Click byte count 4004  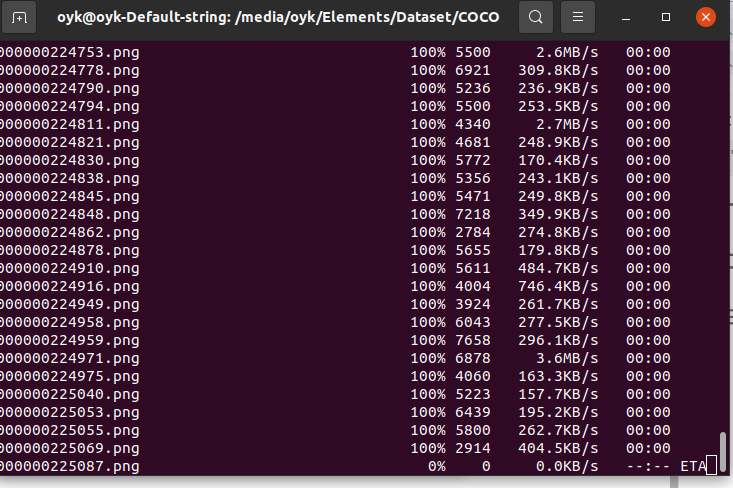coord(473,287)
